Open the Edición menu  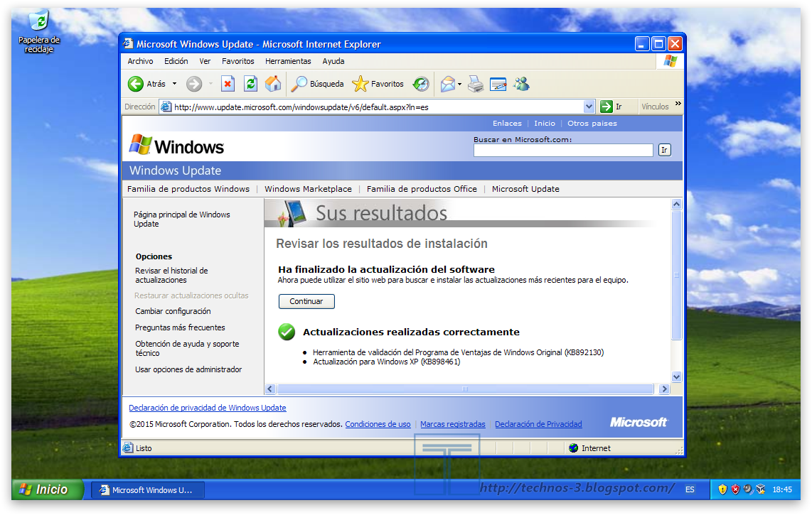[176, 61]
